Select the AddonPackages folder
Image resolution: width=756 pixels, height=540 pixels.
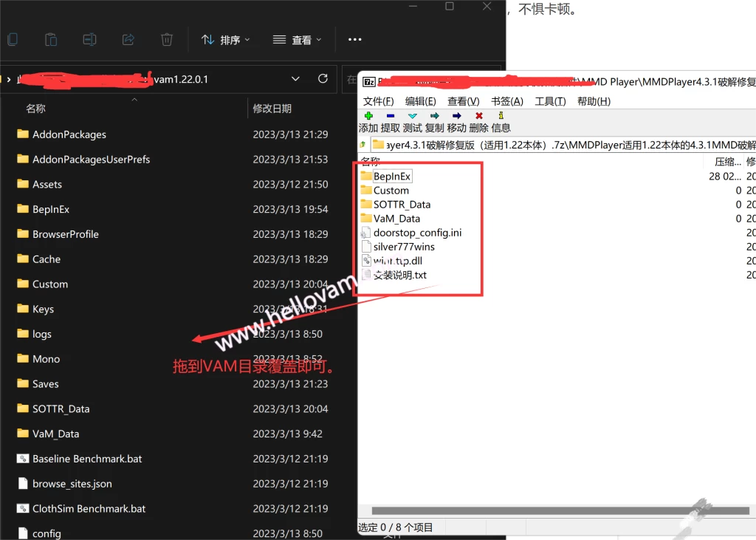tap(69, 134)
